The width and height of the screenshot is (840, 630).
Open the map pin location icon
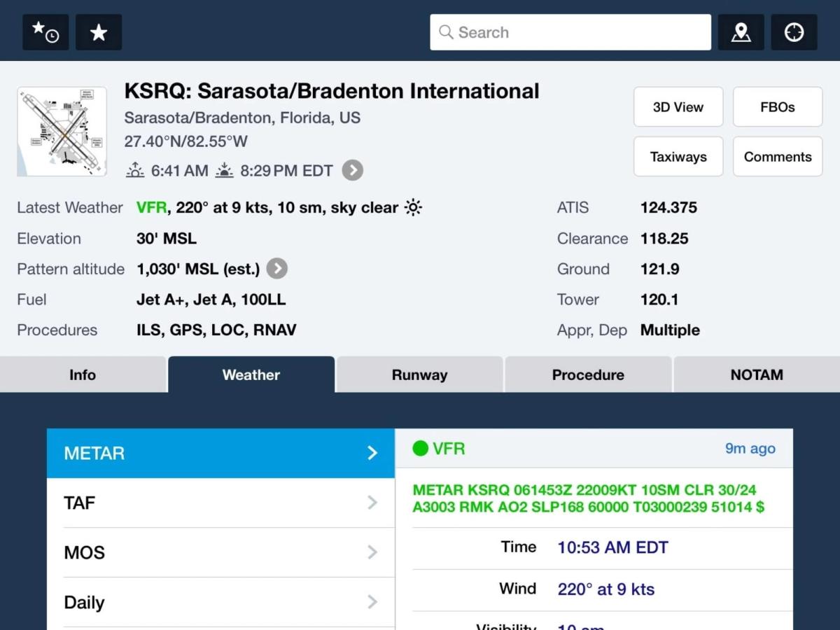[741, 32]
